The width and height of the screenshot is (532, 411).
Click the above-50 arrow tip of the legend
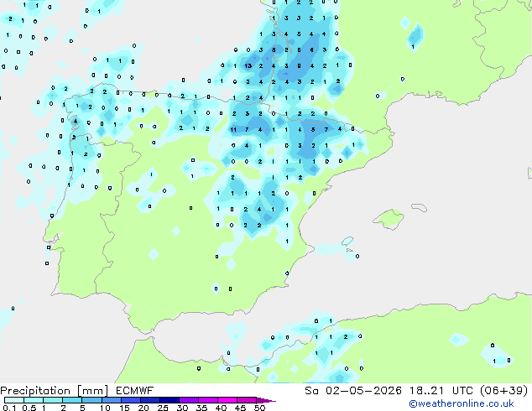pyautogui.click(x=266, y=400)
